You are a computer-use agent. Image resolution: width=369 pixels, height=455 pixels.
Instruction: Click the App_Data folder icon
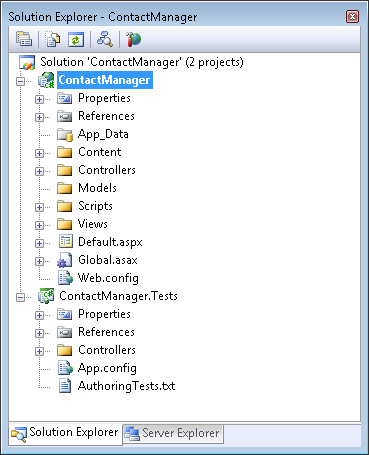(65, 134)
